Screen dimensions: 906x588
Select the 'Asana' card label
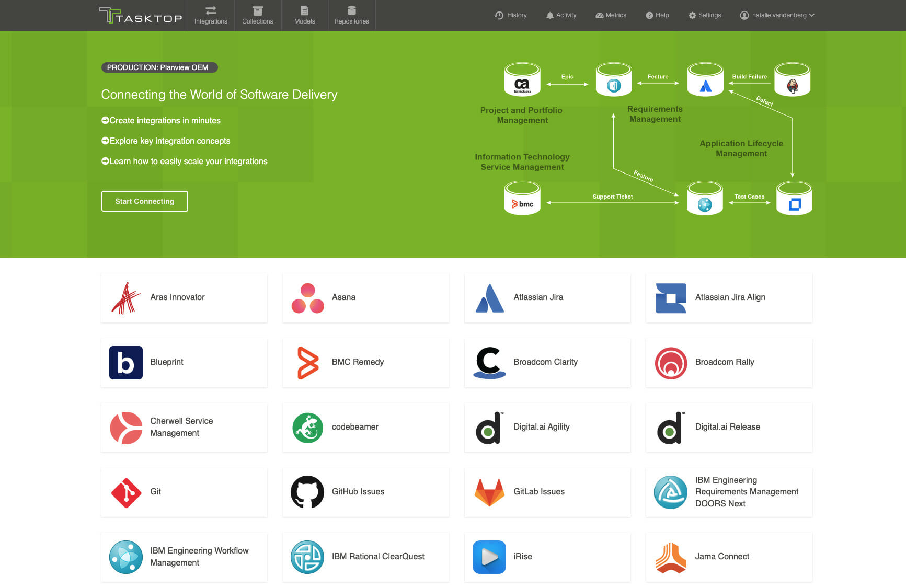[343, 297]
